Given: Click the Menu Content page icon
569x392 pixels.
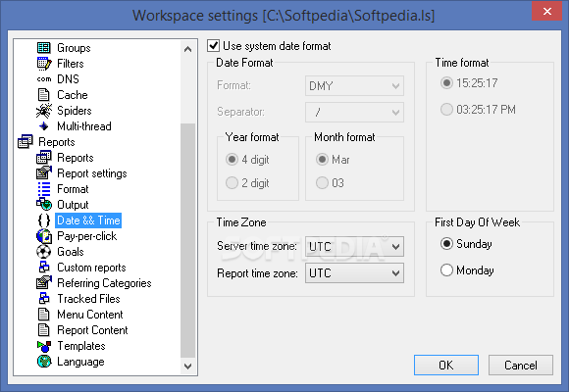Looking at the screenshot, I should click(x=43, y=314).
